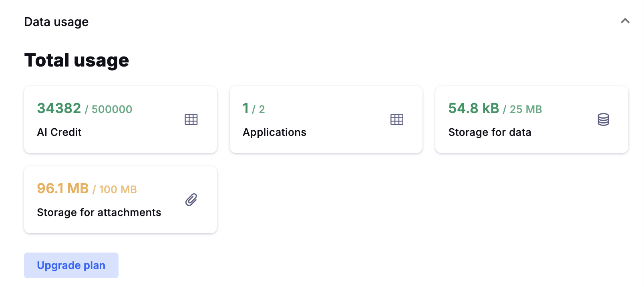This screenshot has height=287, width=644.
Task: Click the 34382 AI credit value
Action: click(59, 108)
